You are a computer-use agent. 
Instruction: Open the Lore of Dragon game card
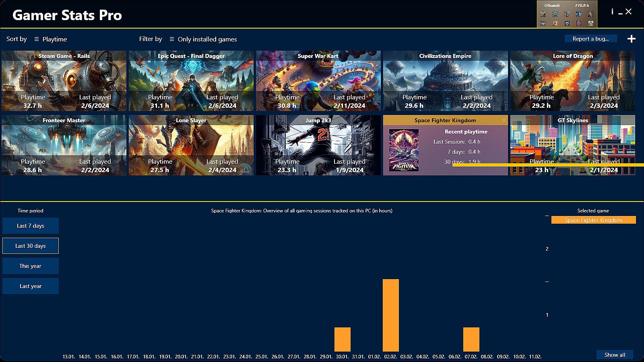[573, 81]
